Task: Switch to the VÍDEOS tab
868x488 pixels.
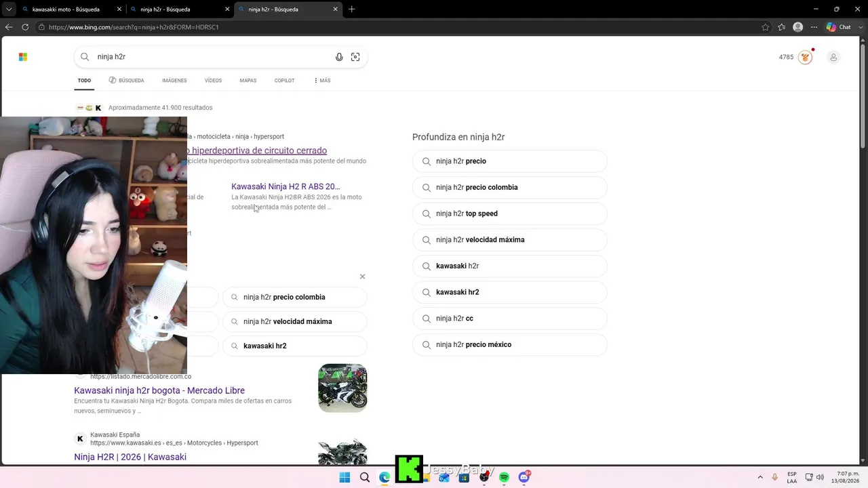Action: 213,81
